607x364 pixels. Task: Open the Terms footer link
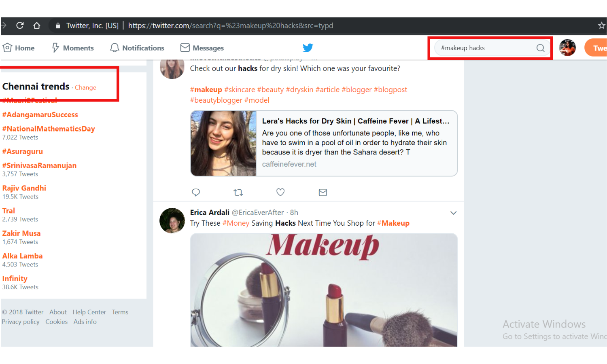[x=120, y=312]
